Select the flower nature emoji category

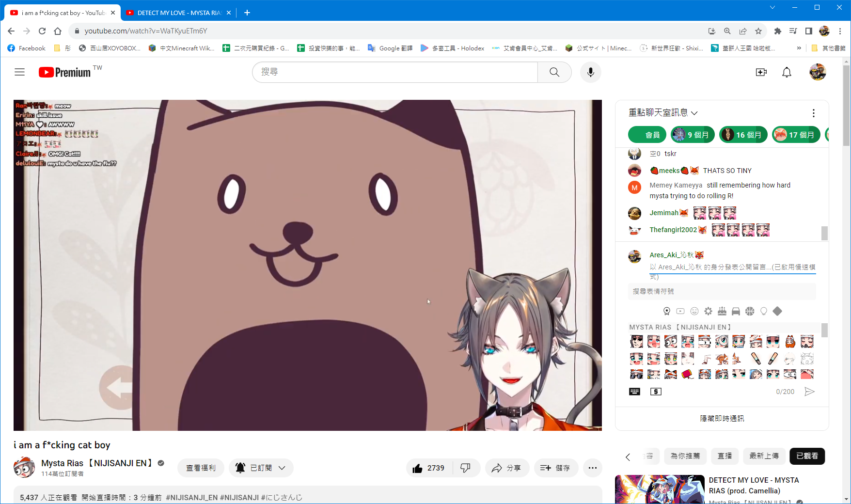point(708,311)
